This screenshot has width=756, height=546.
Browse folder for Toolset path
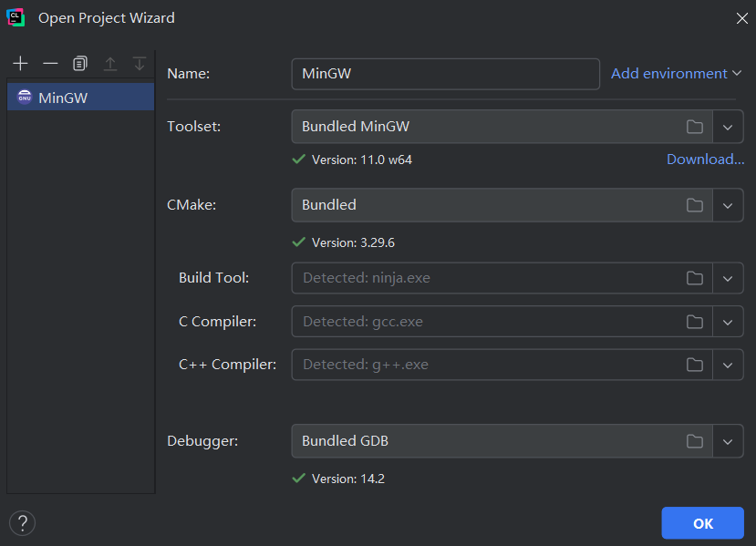[694, 127]
